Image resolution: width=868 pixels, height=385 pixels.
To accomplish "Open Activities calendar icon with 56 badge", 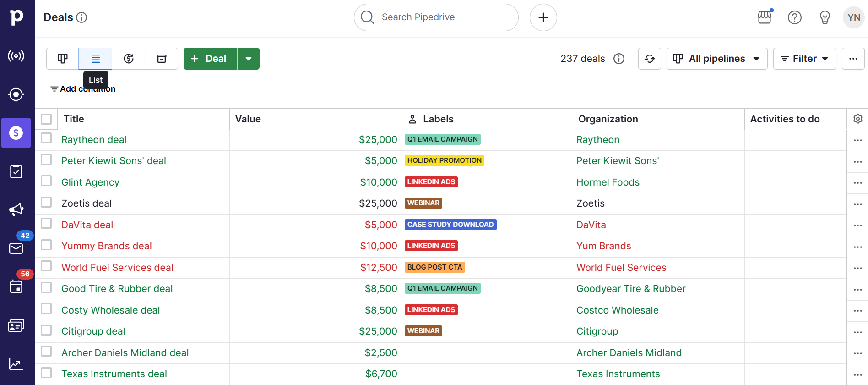I will pyautogui.click(x=16, y=287).
